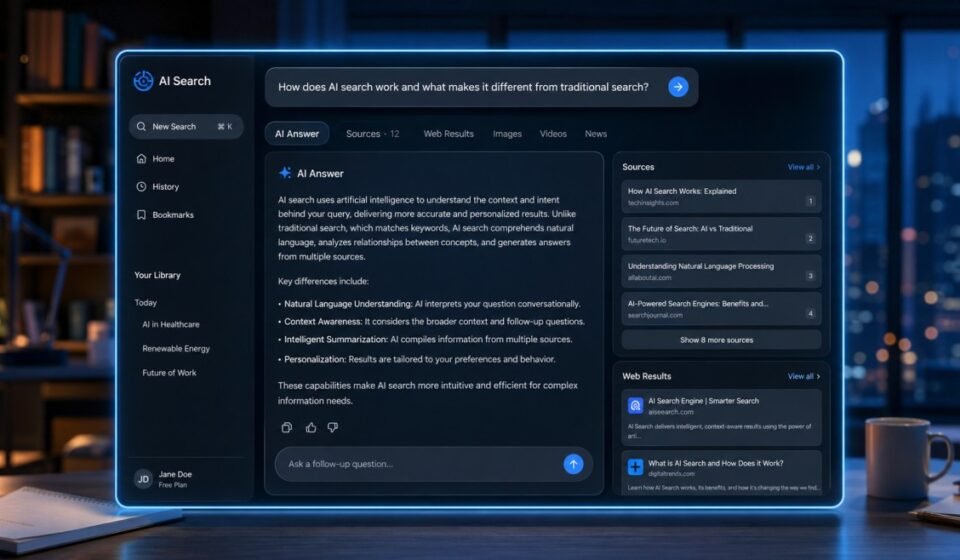
Task: Click source number badge 2
Action: (810, 239)
